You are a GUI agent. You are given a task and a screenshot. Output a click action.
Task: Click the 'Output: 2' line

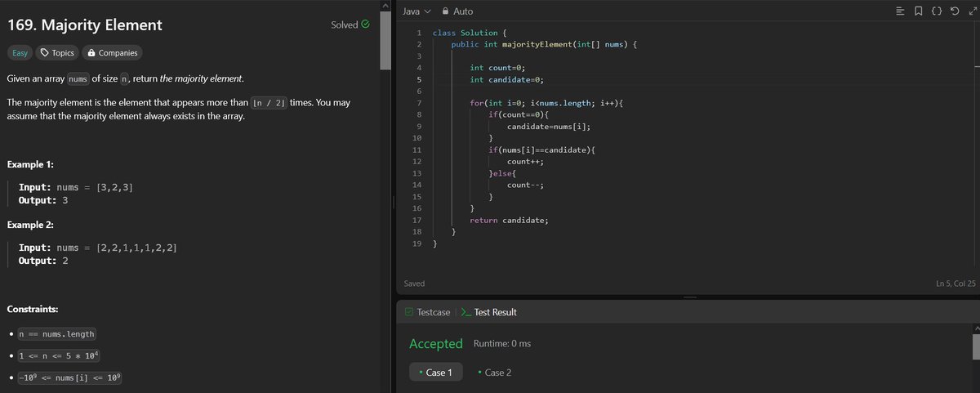[x=43, y=261]
